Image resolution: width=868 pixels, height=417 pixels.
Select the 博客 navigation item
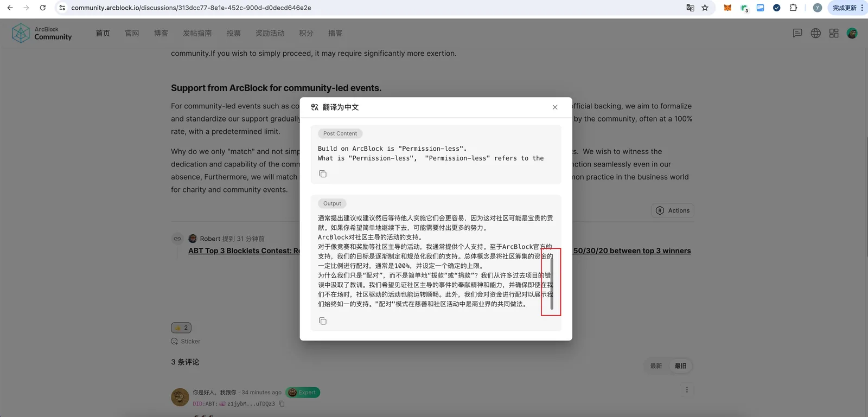(161, 33)
